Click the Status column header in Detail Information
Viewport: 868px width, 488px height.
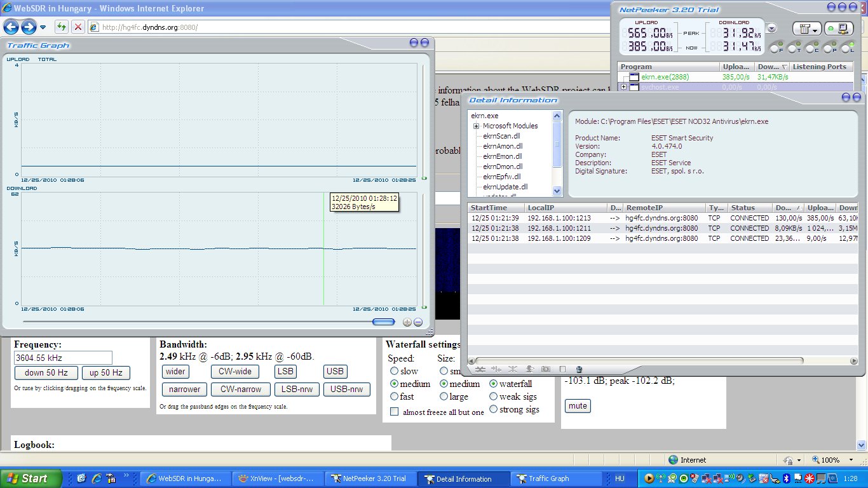pos(750,208)
